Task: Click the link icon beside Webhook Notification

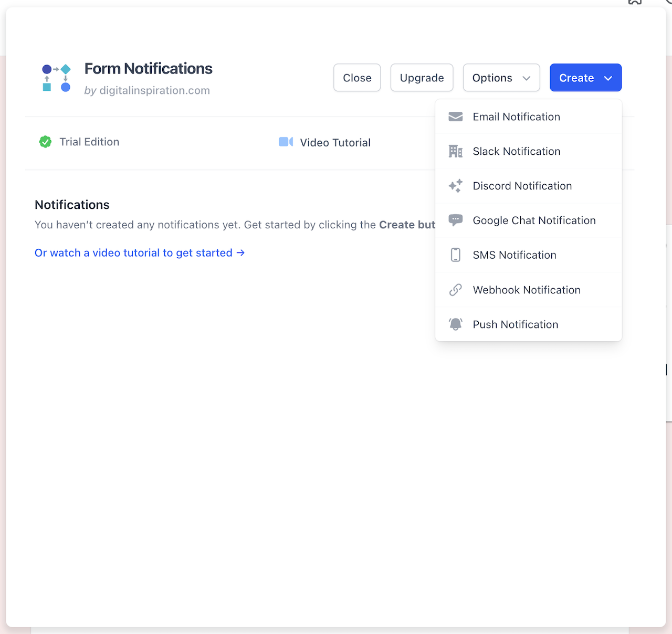Action: pos(455,290)
